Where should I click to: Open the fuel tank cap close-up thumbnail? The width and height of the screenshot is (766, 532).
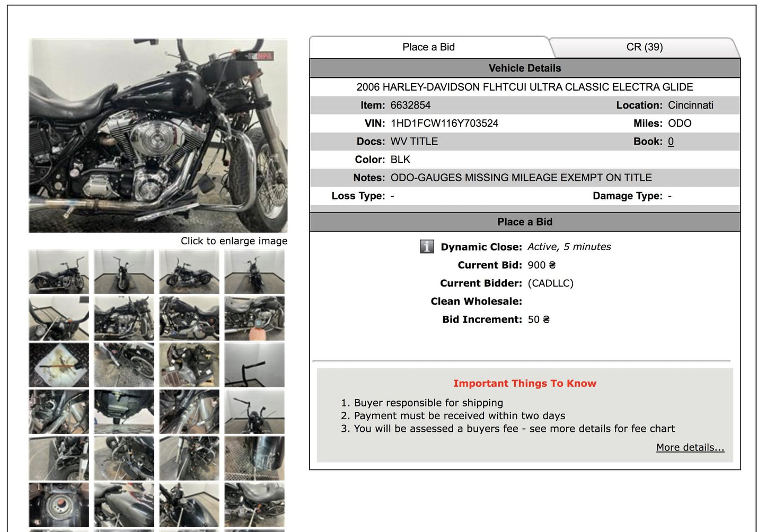click(59, 504)
